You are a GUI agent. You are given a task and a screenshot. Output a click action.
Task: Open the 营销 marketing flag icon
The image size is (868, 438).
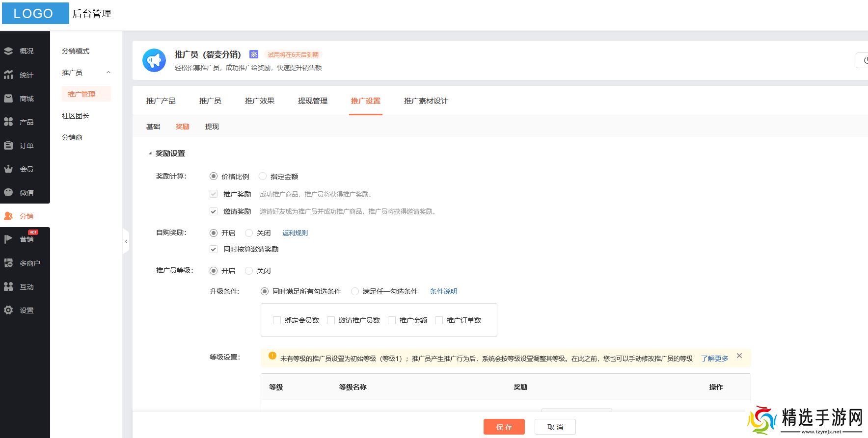point(8,239)
